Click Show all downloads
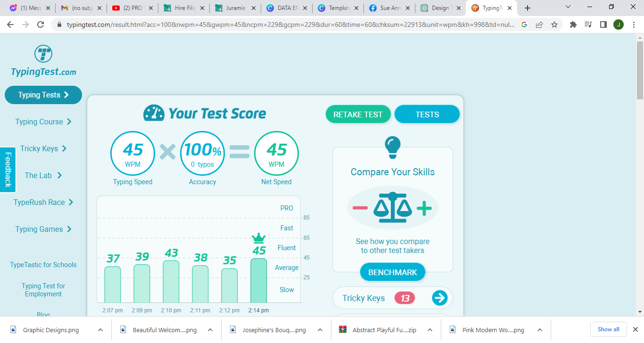The width and height of the screenshot is (644, 343). coord(609,329)
